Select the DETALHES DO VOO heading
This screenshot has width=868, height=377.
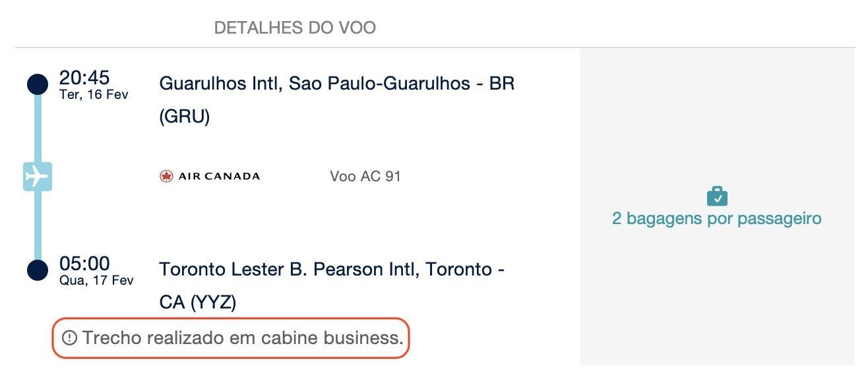(x=295, y=28)
